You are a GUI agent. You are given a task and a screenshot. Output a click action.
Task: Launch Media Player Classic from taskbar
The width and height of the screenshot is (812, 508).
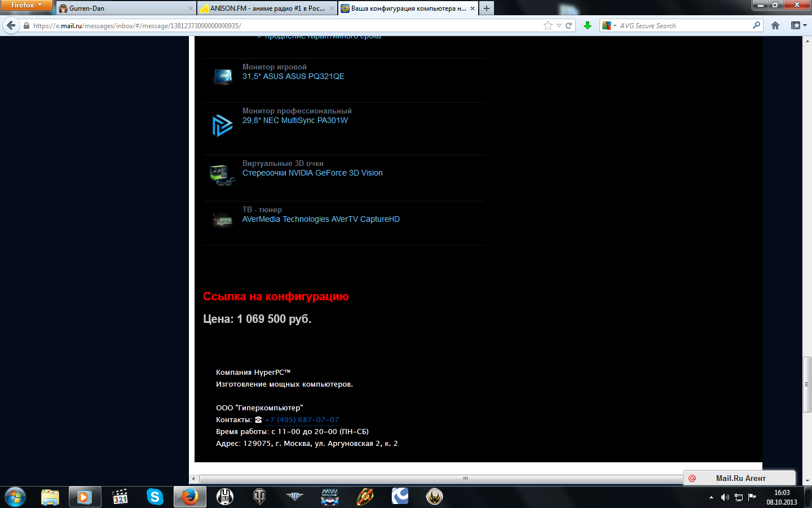pyautogui.click(x=120, y=497)
